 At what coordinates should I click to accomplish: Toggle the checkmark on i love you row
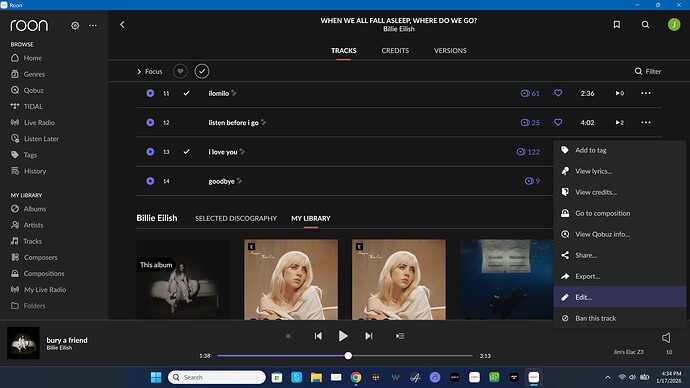click(x=187, y=152)
